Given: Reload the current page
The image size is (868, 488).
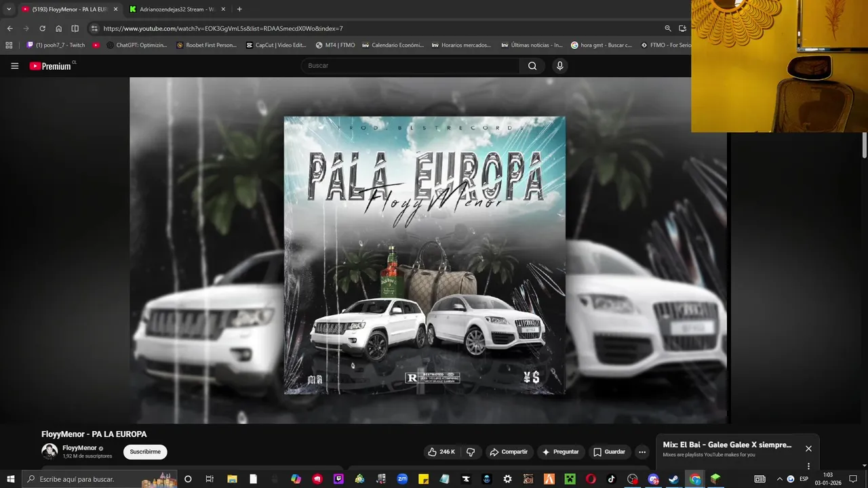Looking at the screenshot, I should tap(42, 28).
